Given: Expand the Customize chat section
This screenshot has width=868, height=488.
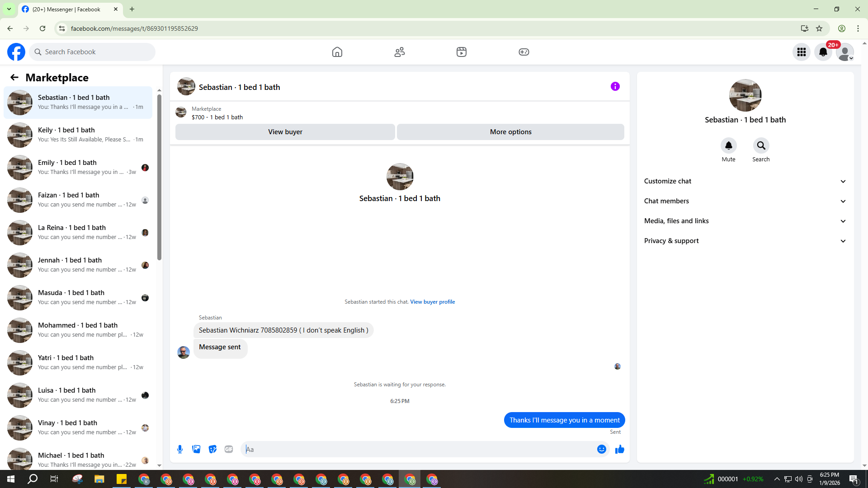Looking at the screenshot, I should pyautogui.click(x=745, y=181).
